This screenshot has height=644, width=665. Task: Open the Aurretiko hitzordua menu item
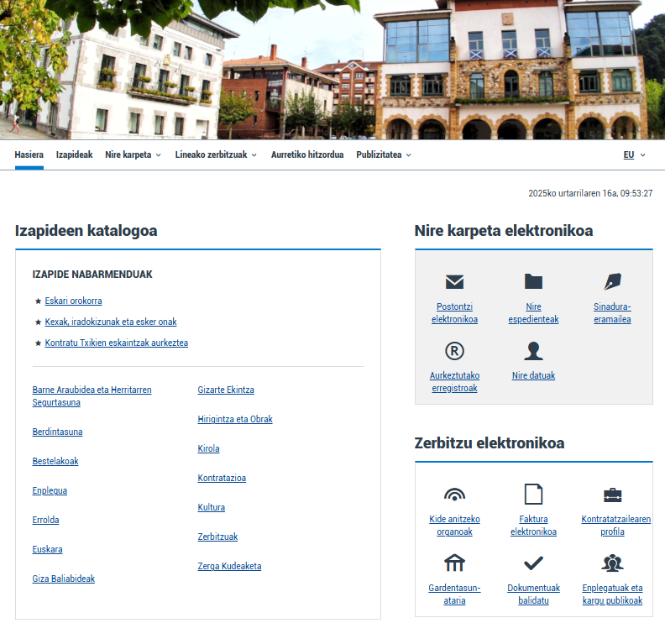click(x=307, y=154)
